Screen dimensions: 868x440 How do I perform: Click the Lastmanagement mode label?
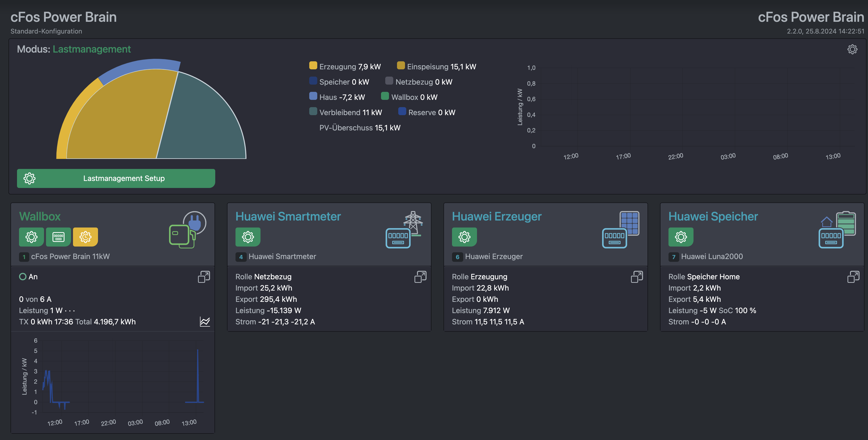pyautogui.click(x=91, y=49)
